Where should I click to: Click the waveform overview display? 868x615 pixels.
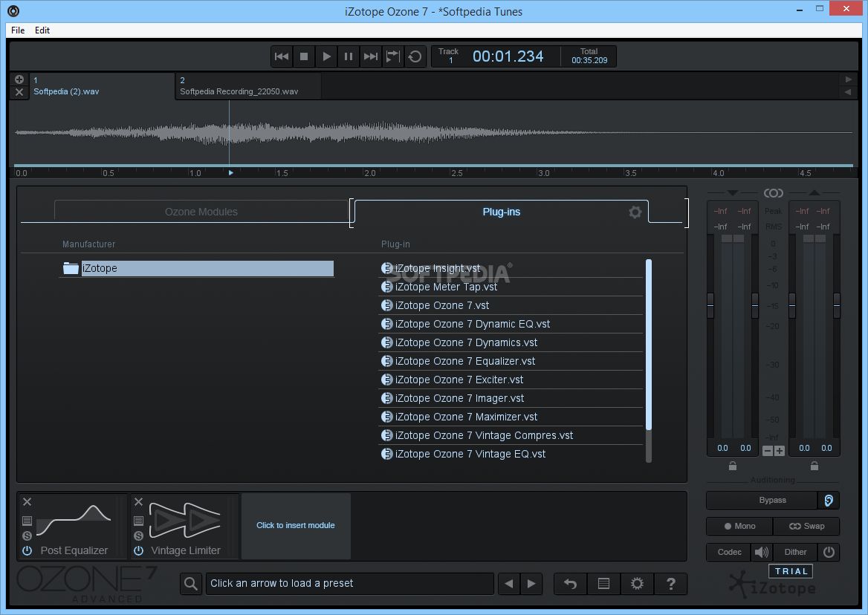click(433, 133)
